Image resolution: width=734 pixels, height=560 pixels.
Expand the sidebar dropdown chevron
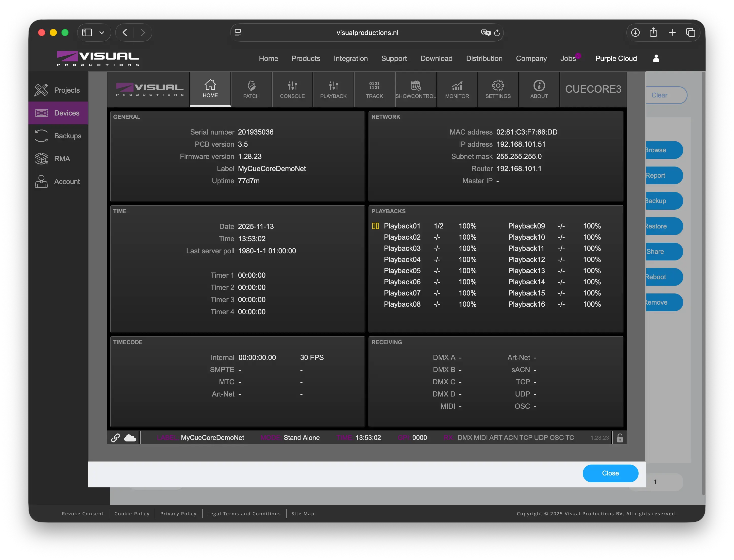[x=102, y=32]
